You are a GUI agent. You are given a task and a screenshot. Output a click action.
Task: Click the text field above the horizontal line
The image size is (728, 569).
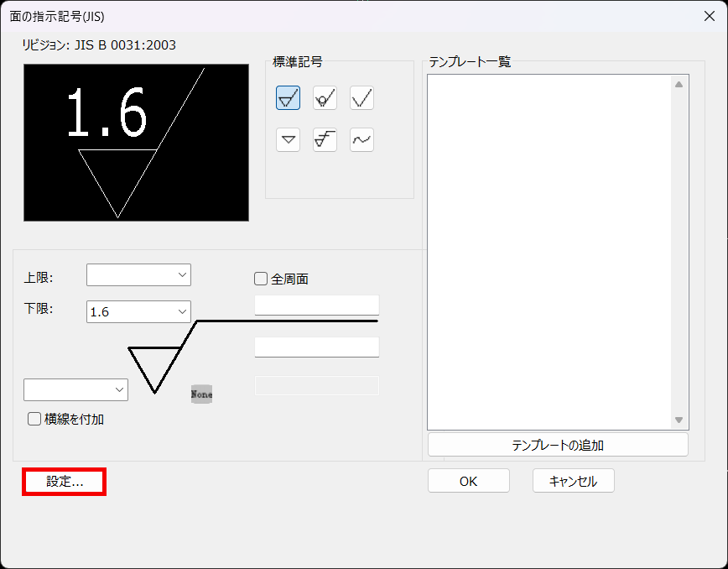(317, 305)
